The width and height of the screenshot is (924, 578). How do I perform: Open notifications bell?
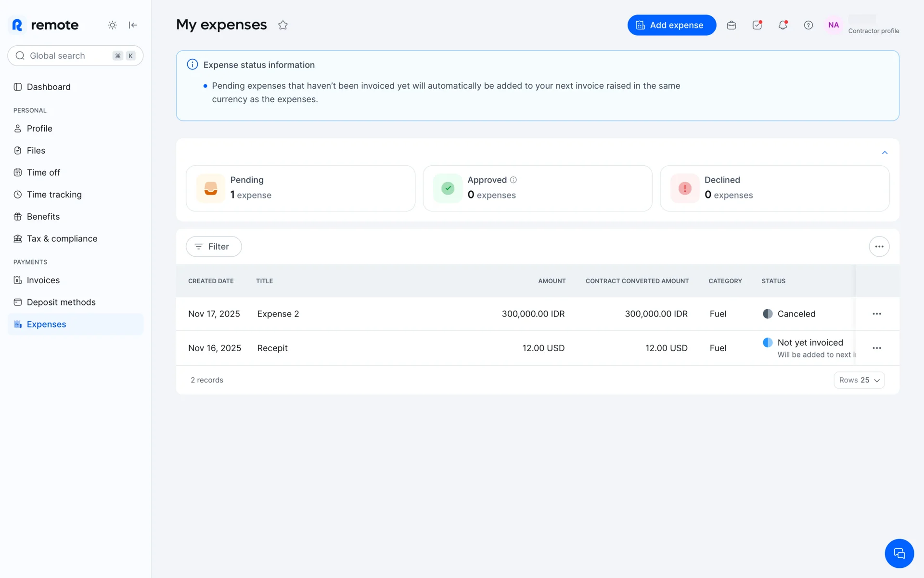click(783, 25)
